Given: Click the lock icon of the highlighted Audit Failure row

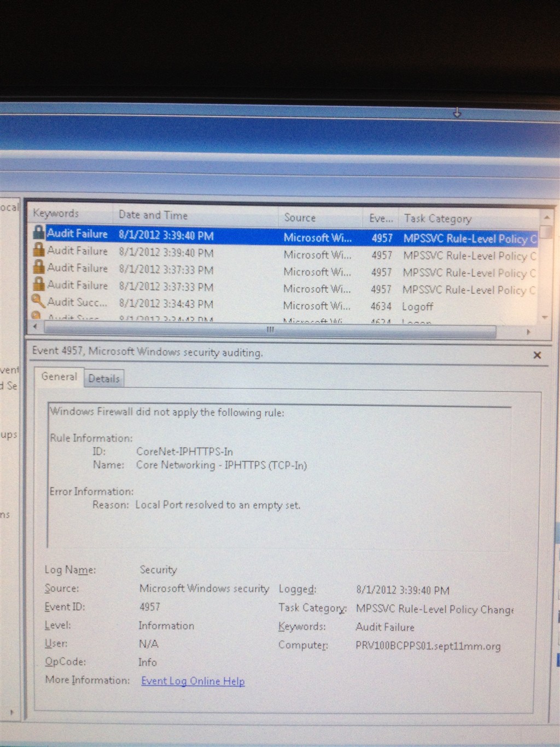Looking at the screenshot, I should (38, 232).
